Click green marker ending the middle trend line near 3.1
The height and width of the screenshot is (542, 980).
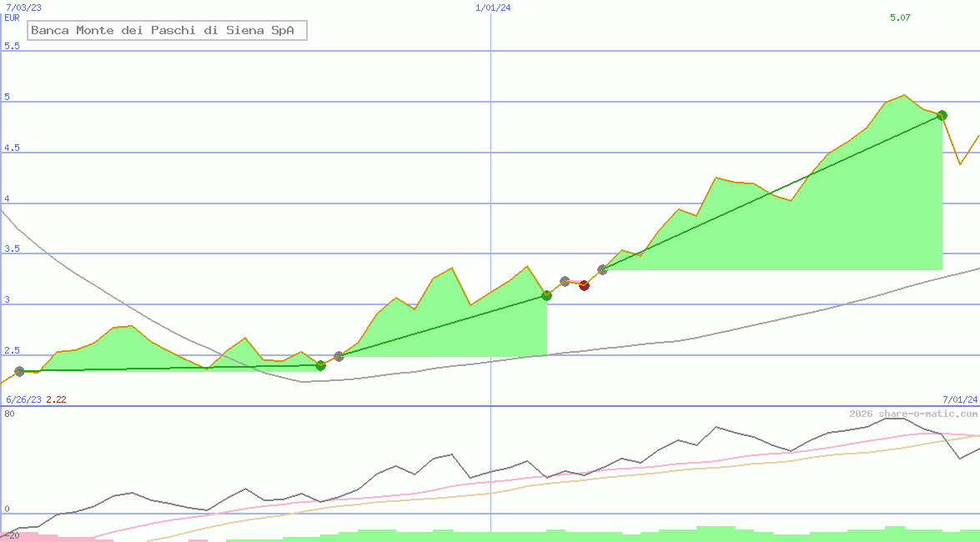547,295
